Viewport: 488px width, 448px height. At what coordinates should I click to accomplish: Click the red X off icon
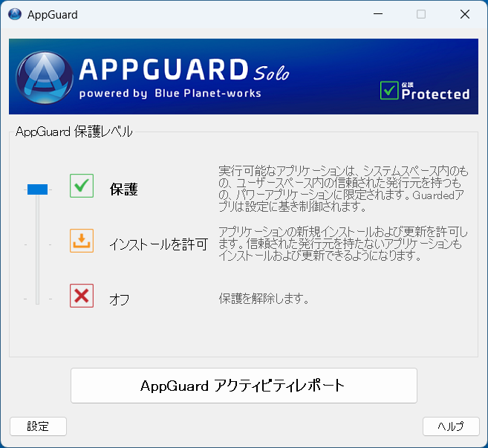pyautogui.click(x=82, y=296)
